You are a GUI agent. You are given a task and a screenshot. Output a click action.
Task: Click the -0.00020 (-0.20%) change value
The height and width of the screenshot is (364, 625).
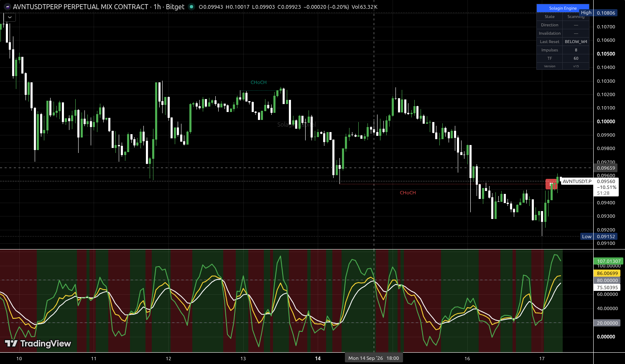point(325,7)
